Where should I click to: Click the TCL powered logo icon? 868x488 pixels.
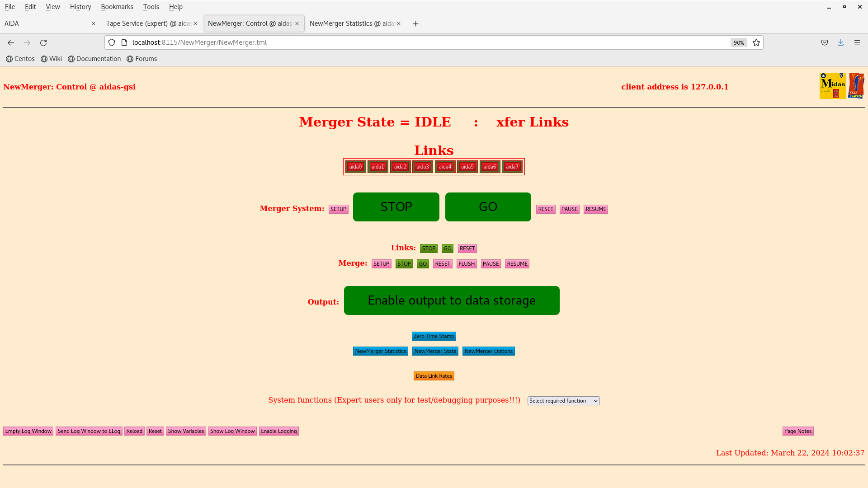pyautogui.click(x=856, y=86)
